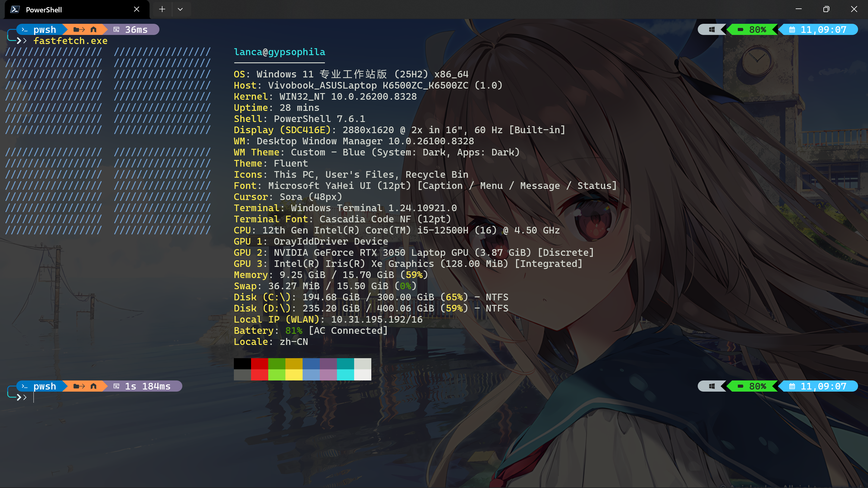Select the PowerShell tab
This screenshot has height=488, width=868.
click(x=77, y=9)
